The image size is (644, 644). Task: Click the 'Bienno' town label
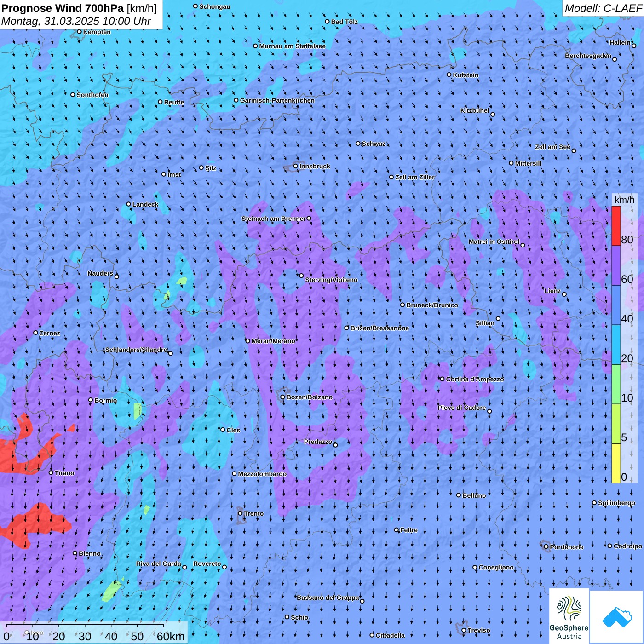click(90, 553)
